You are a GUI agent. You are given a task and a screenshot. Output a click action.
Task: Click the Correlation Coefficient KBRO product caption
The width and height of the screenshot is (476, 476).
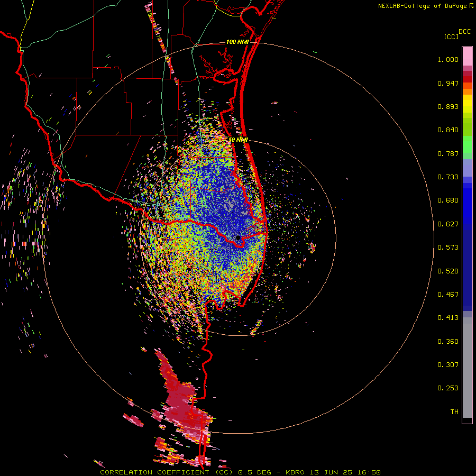coord(241,472)
